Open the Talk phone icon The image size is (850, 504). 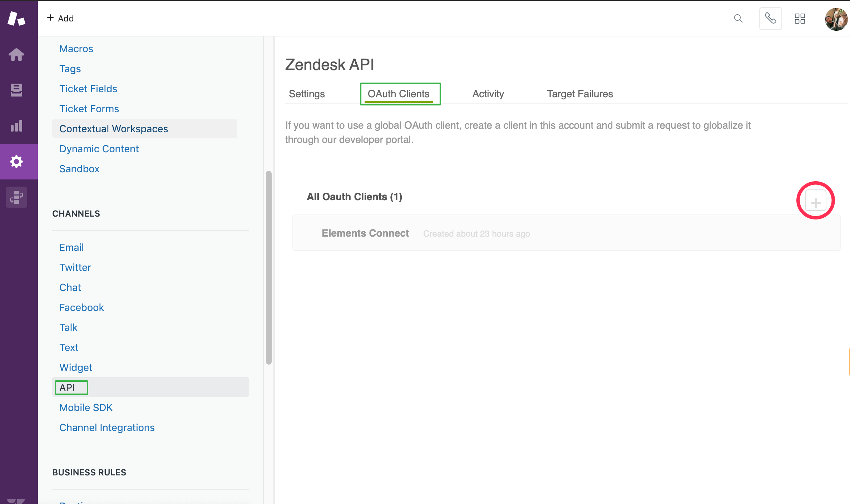(x=770, y=18)
